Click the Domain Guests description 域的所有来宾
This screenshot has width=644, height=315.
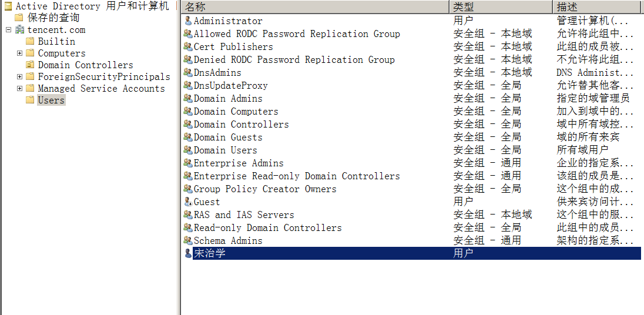(588, 137)
